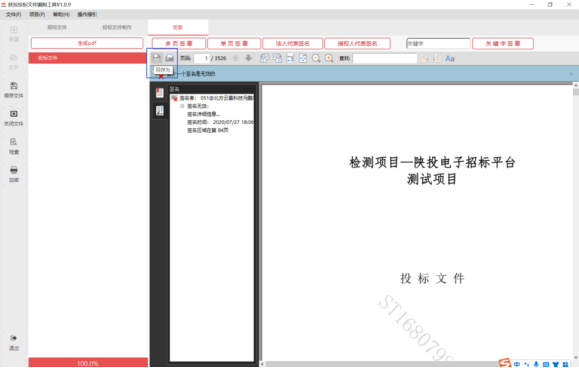The width and height of the screenshot is (579, 368).
Task: Switch to the 投标文件制作 tab
Action: [117, 27]
